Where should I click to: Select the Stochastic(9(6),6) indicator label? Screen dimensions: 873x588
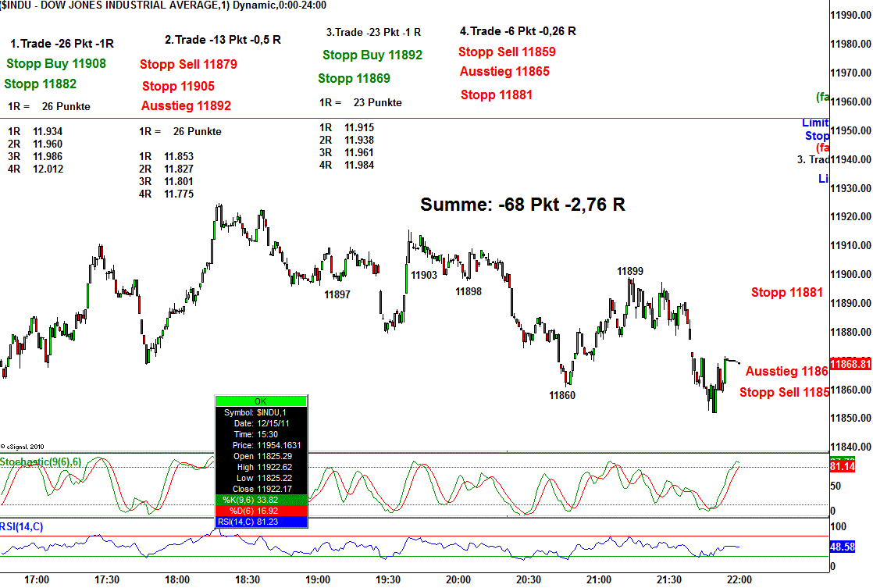(41, 462)
